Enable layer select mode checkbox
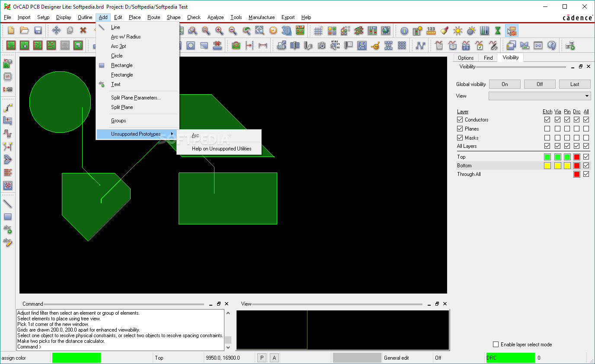The image size is (595, 364). (496, 345)
